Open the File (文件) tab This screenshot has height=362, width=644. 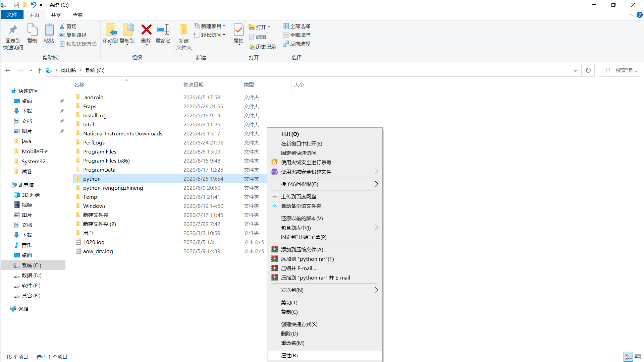12,15
